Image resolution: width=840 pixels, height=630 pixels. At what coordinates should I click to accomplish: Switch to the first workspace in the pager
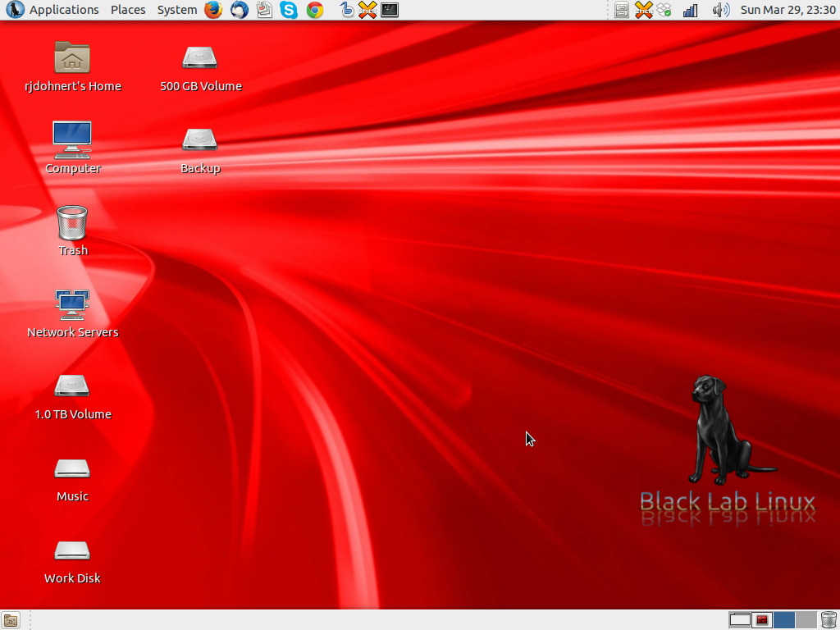coord(740,620)
